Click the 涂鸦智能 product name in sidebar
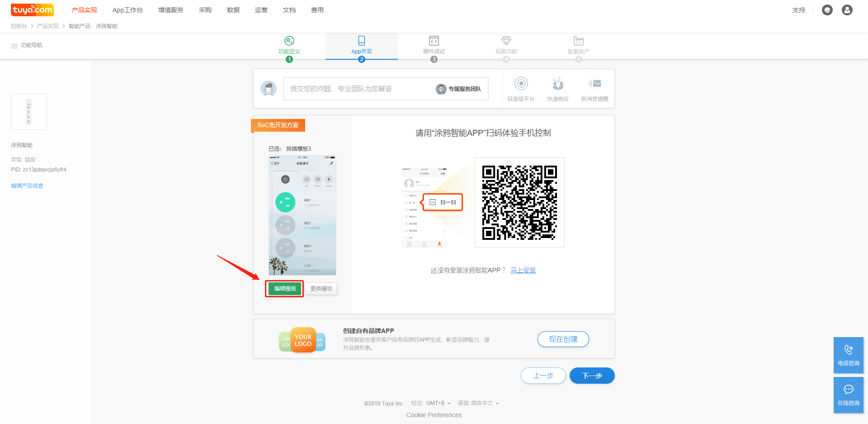 (22, 145)
